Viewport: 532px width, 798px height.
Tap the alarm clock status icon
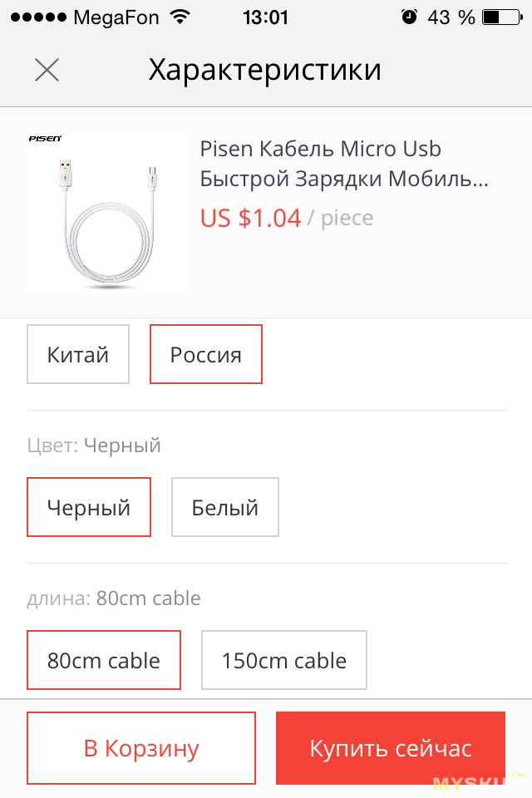[409, 17]
